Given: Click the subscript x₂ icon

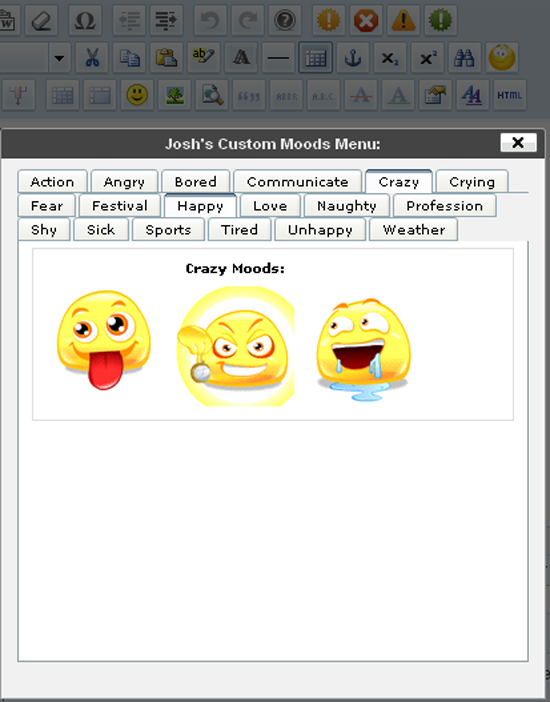Looking at the screenshot, I should pyautogui.click(x=390, y=58).
